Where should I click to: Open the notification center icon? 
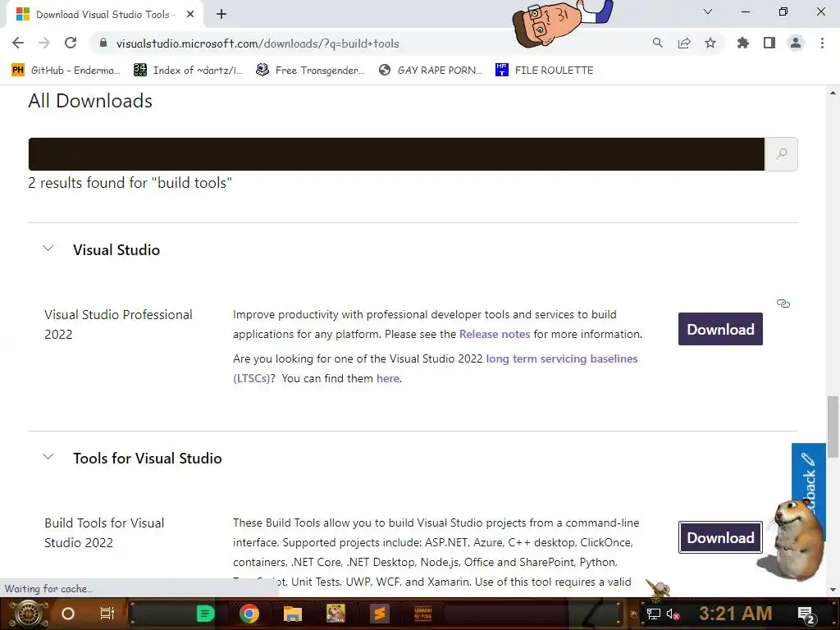806,614
